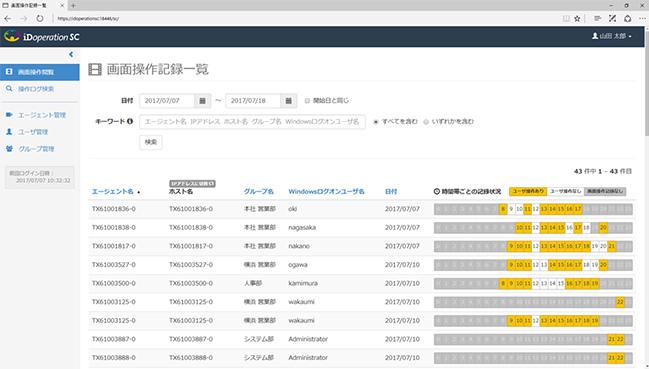649x369 pixels.
Task: Close the 画面操作記録一覧 browser tab
Action: (62, 5)
